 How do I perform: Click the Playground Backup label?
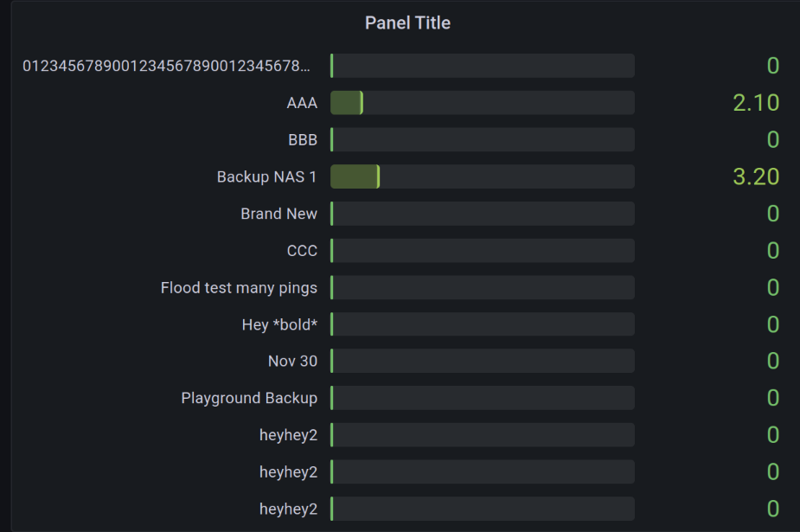(x=249, y=399)
